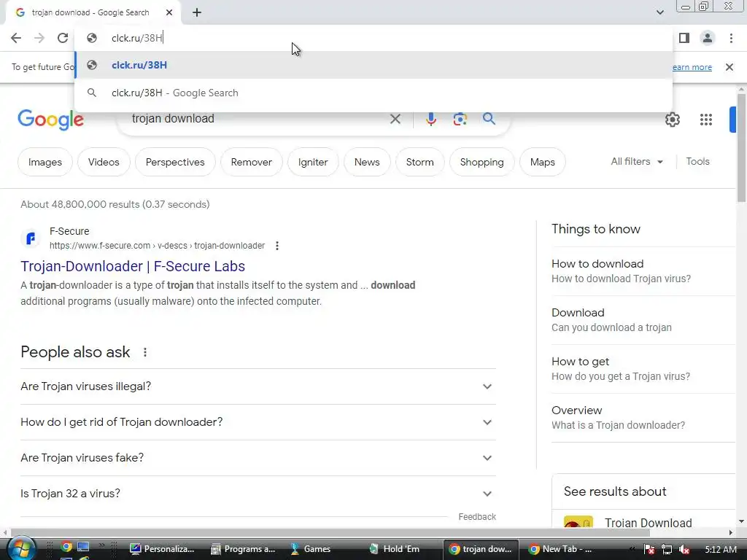This screenshot has width=747, height=560.
Task: Open 'Download' Can you download a trojan
Action: pyautogui.click(x=643, y=320)
